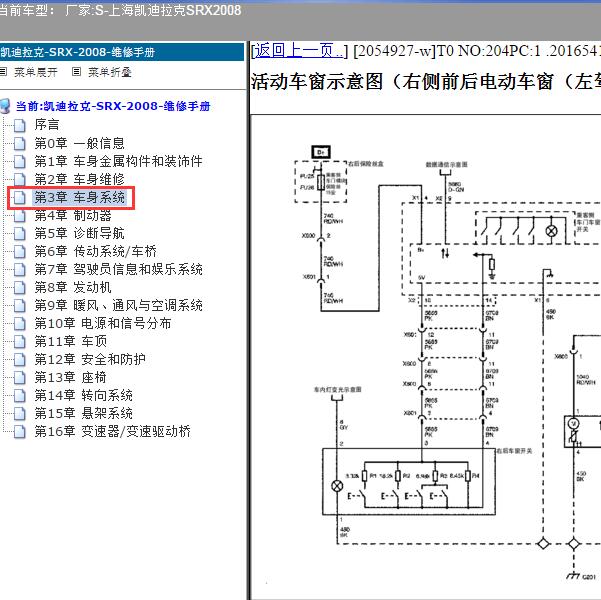Expand all menus with 菜单展开
Image resolution: width=601 pixels, height=600 pixels.
(x=36, y=72)
